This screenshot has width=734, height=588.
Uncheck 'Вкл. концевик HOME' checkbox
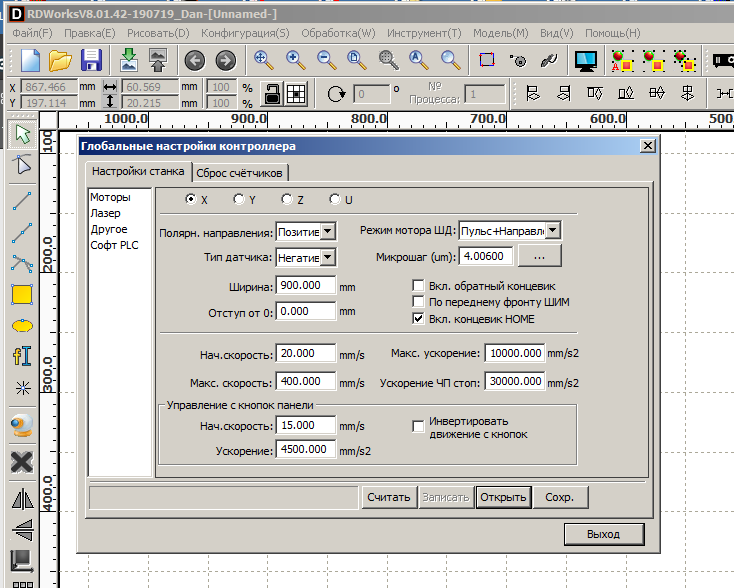419,319
